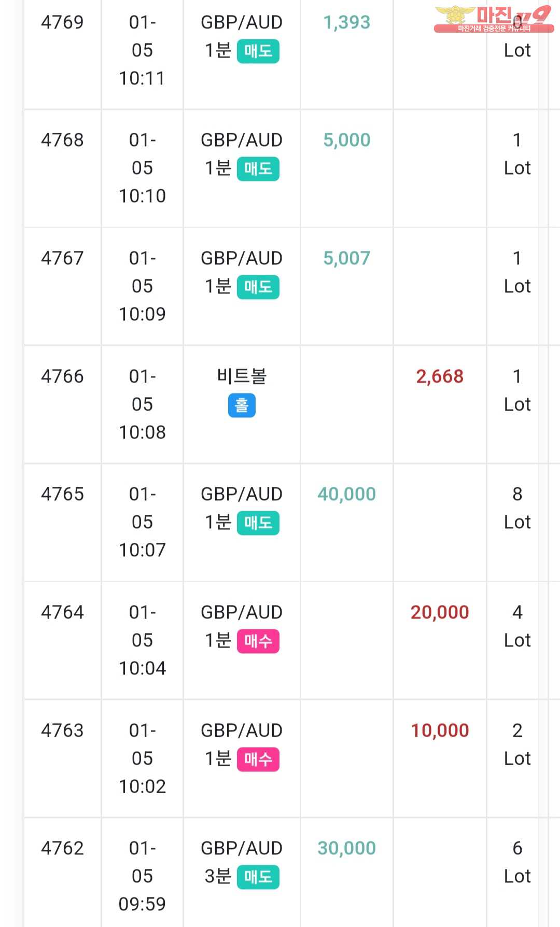Click the 8 Lot cell
Screen dimensions: 560x927
coord(517,508)
